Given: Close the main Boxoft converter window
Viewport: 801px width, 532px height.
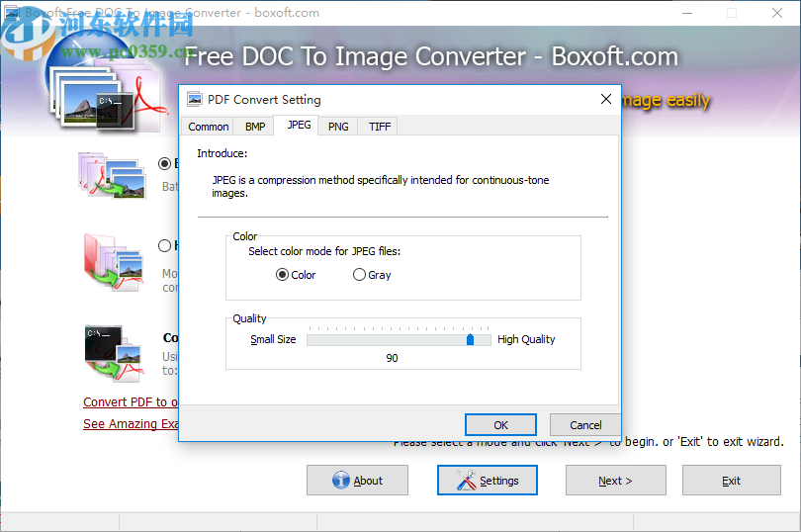Looking at the screenshot, I should (777, 13).
